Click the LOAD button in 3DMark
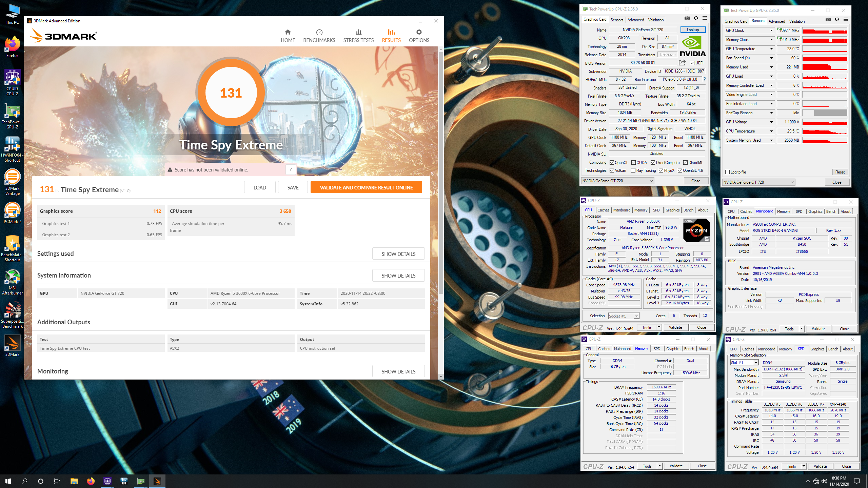Image resolution: width=868 pixels, height=488 pixels. pyautogui.click(x=260, y=187)
